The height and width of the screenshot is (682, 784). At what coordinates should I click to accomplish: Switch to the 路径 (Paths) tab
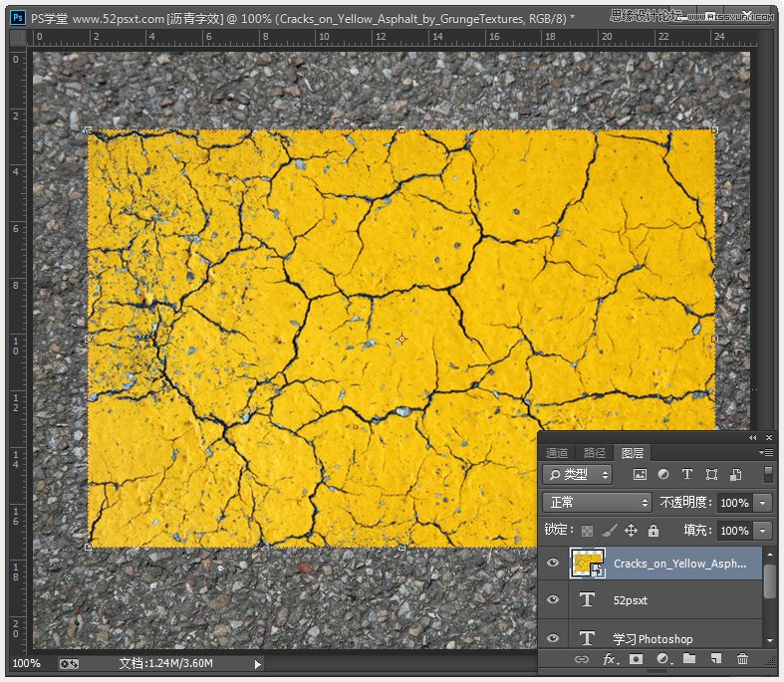click(x=595, y=453)
